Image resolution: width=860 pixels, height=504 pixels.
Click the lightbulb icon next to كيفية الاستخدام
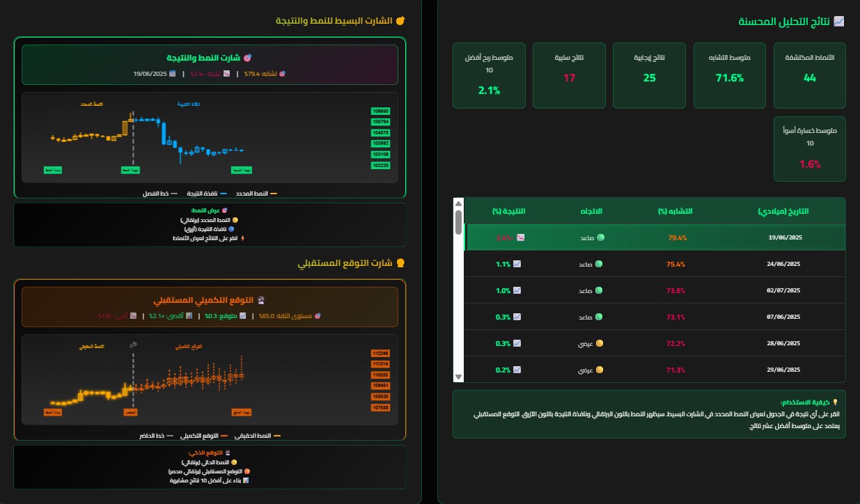click(835, 402)
